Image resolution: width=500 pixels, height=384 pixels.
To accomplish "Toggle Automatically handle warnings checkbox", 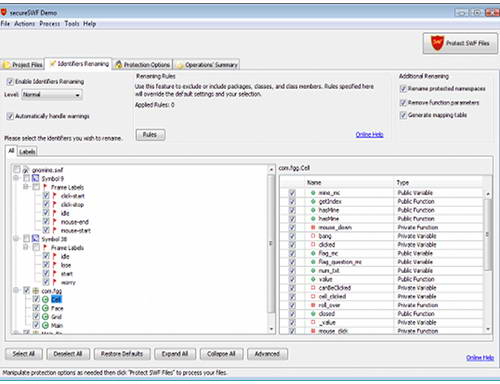I will click(10, 116).
